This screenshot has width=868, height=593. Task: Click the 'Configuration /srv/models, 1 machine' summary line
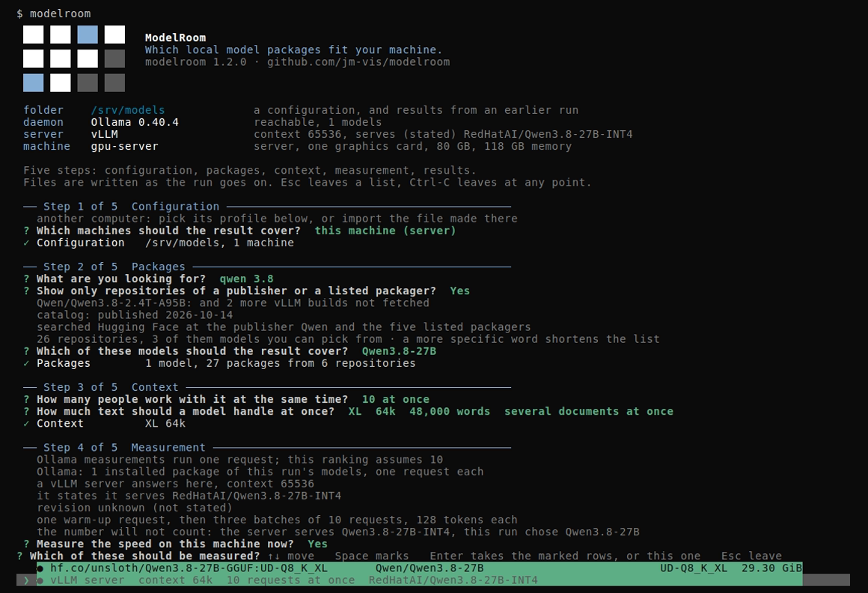pyautogui.click(x=159, y=243)
